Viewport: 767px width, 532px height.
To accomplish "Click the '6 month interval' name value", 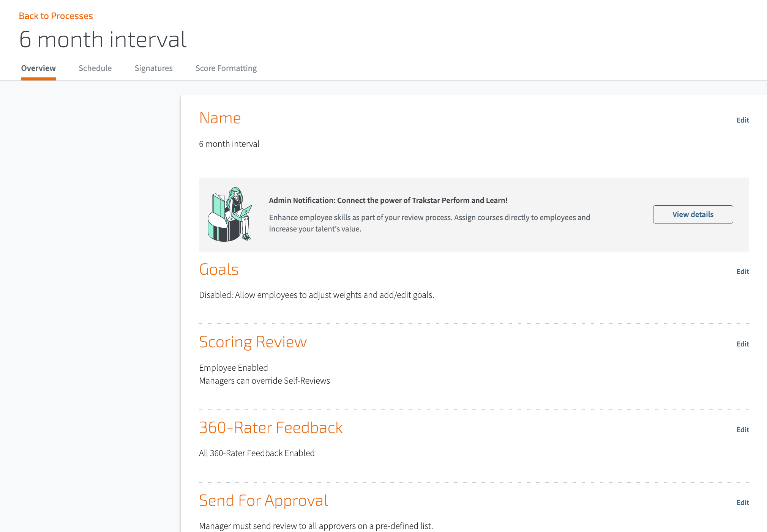I will click(229, 144).
